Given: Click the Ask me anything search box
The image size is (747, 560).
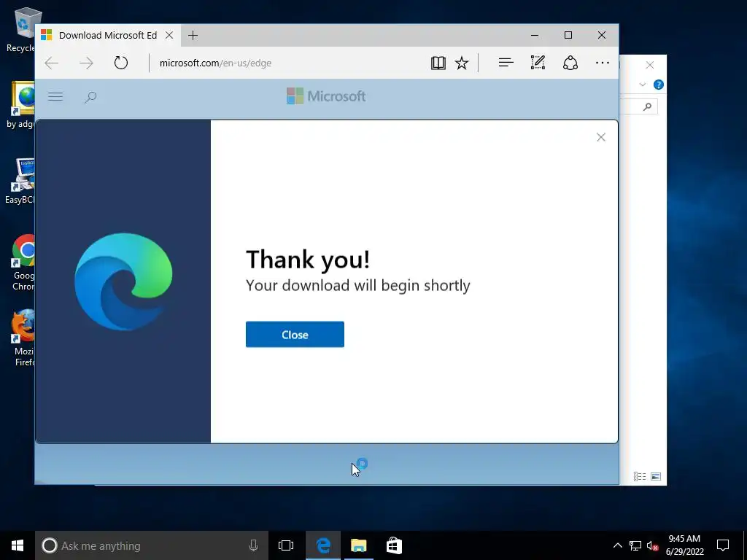Looking at the screenshot, I should coord(152,545).
